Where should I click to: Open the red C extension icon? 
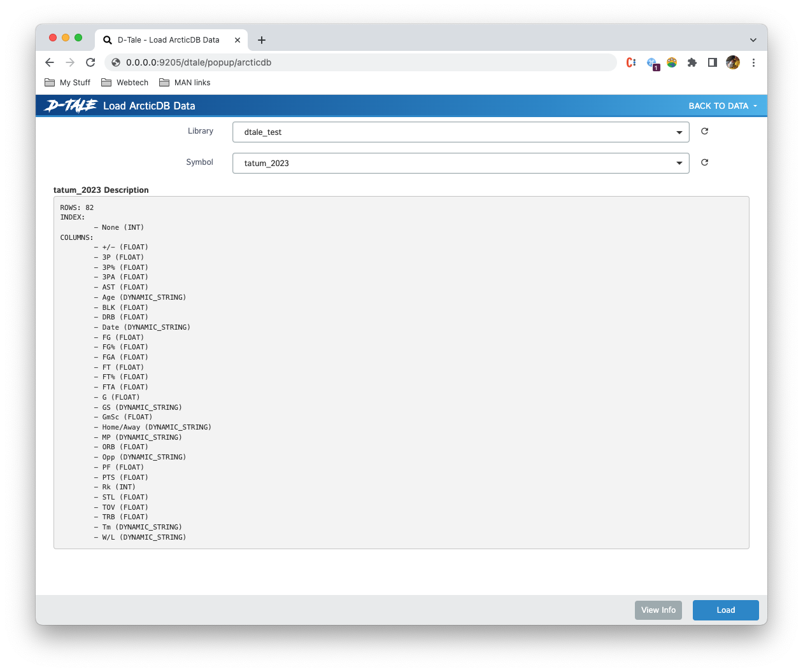coord(631,62)
